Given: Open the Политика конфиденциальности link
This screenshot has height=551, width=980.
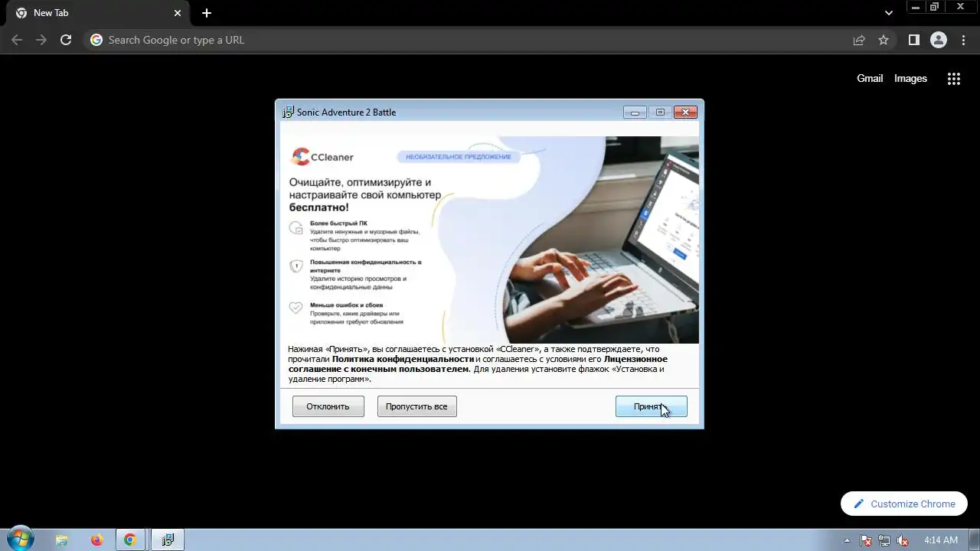Looking at the screenshot, I should pyautogui.click(x=403, y=359).
